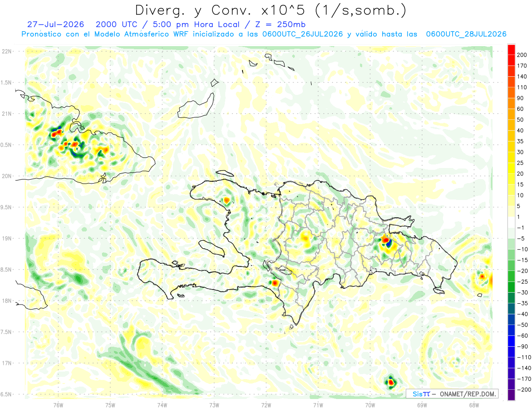Click the '22N' latitude label
This screenshot has height=411, width=532.
click(6, 51)
